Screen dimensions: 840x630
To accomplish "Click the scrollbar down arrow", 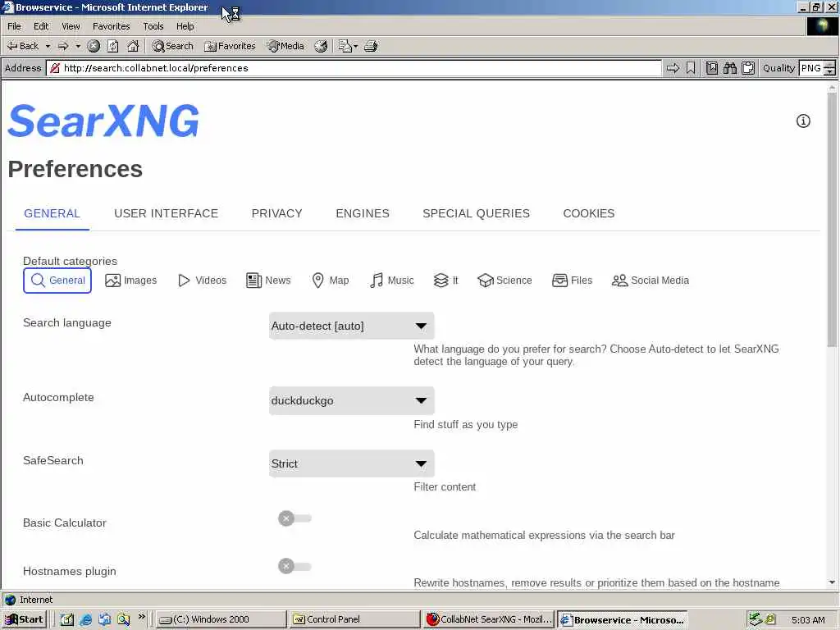I will pyautogui.click(x=832, y=582).
